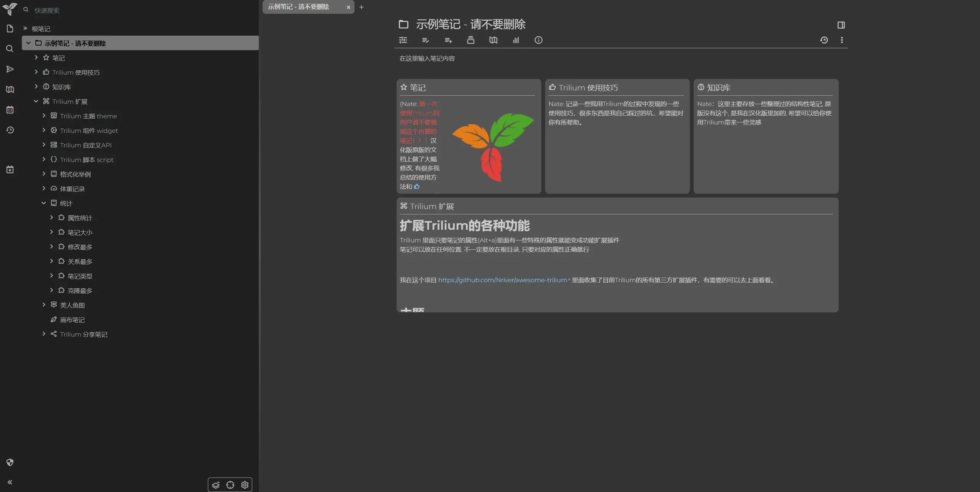Open today's calendar icon in left launcher
The width and height of the screenshot is (980, 492).
point(10,169)
